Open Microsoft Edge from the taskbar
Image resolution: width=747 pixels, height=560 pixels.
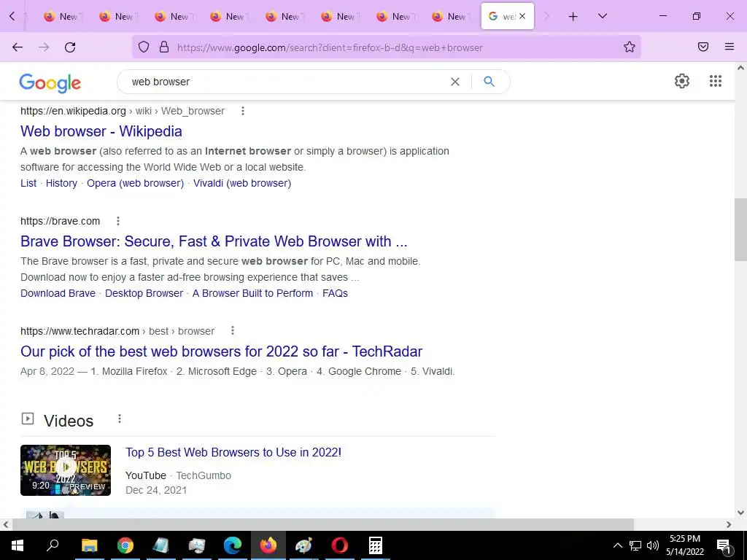[x=233, y=545]
